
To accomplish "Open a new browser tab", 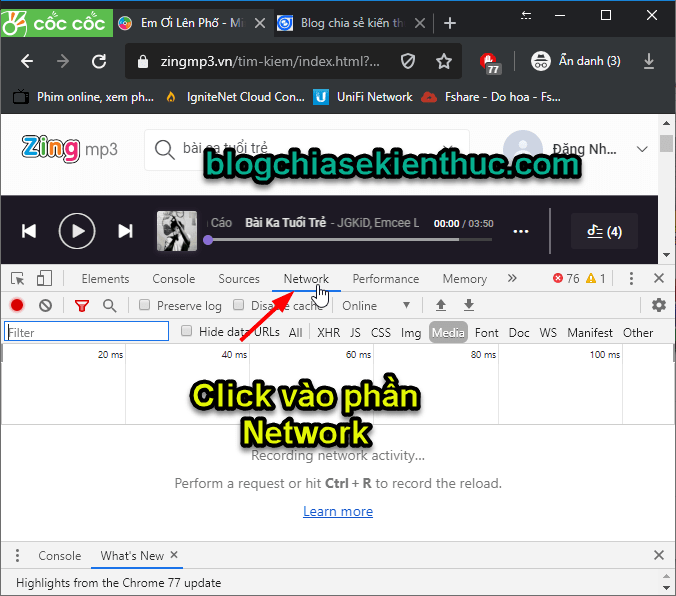I will (x=450, y=23).
